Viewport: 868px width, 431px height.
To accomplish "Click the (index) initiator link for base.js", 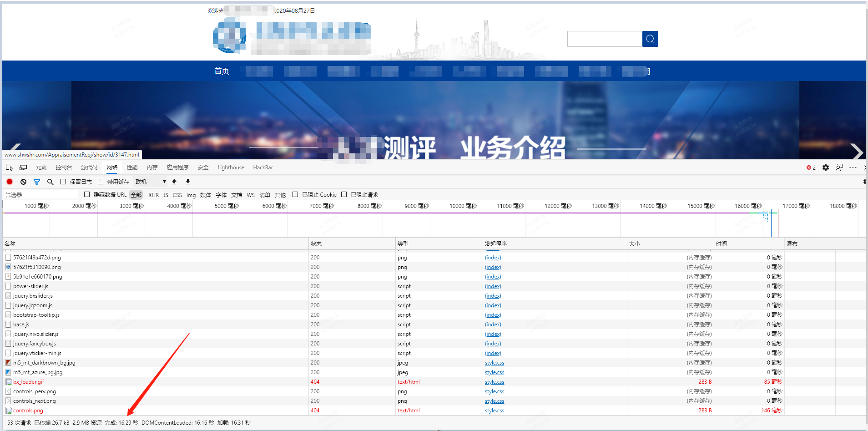I will coord(493,324).
